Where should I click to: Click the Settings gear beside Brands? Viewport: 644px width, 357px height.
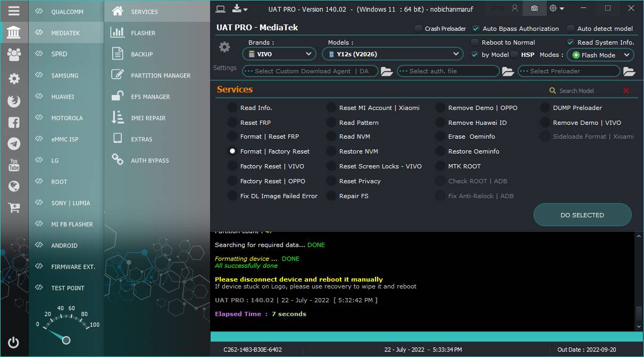(224, 47)
